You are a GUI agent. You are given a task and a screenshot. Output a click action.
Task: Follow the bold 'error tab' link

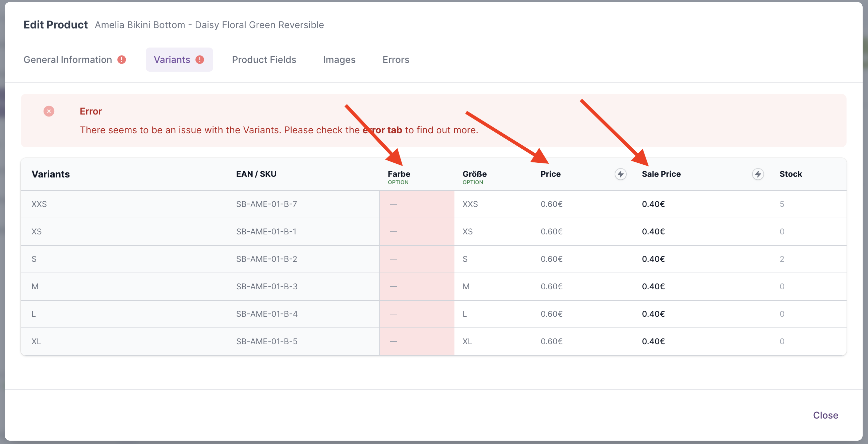pyautogui.click(x=382, y=130)
